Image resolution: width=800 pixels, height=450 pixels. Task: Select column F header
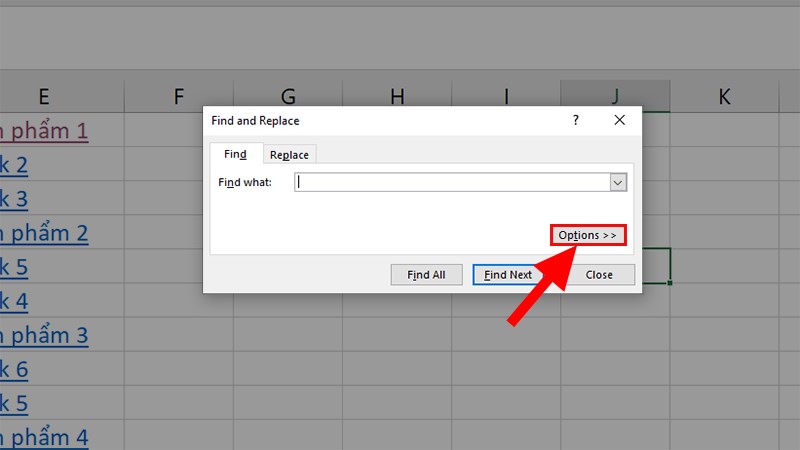179,96
